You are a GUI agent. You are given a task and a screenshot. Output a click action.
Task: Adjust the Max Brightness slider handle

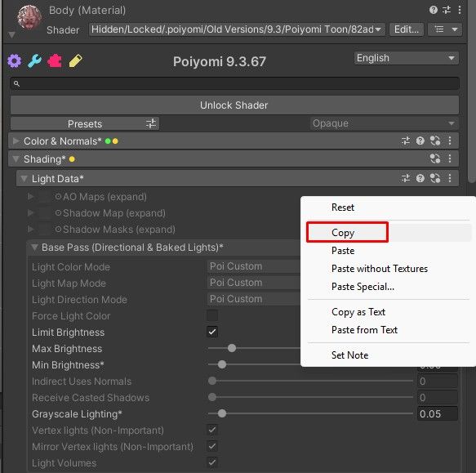coord(232,348)
